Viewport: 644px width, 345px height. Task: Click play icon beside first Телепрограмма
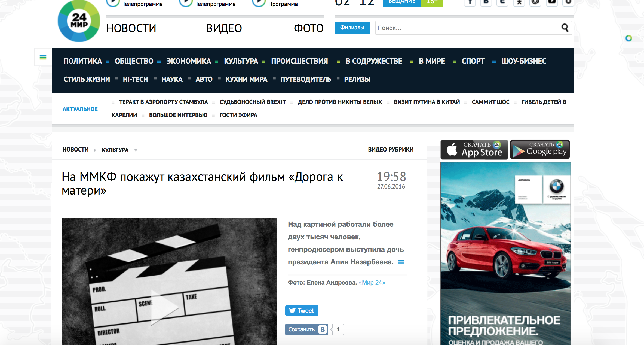(113, 3)
